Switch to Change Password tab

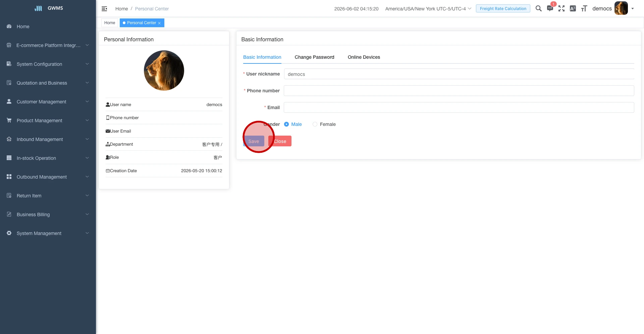(314, 57)
